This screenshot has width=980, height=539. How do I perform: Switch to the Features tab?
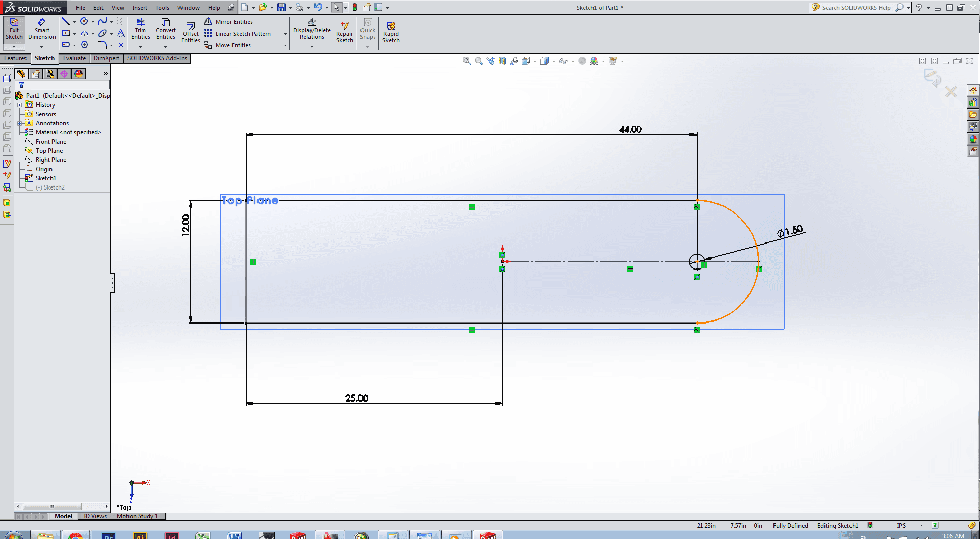pyautogui.click(x=15, y=58)
